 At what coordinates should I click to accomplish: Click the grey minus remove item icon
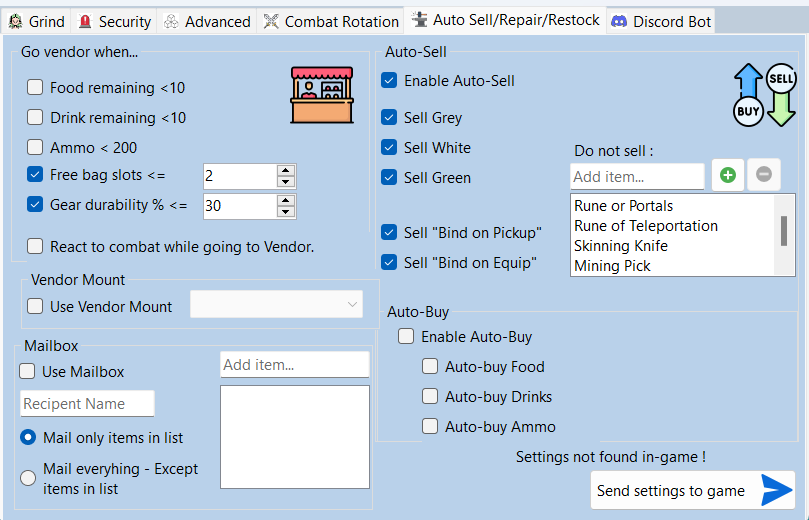pos(763,175)
